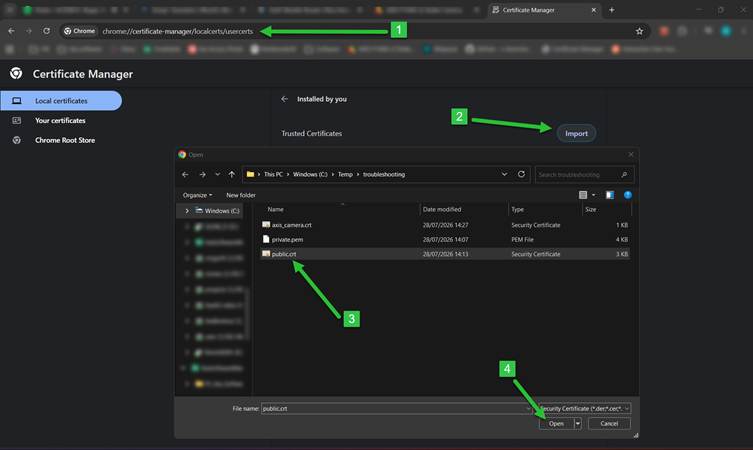This screenshot has width=753, height=450.
Task: Open the Organize menu
Action: [x=197, y=195]
